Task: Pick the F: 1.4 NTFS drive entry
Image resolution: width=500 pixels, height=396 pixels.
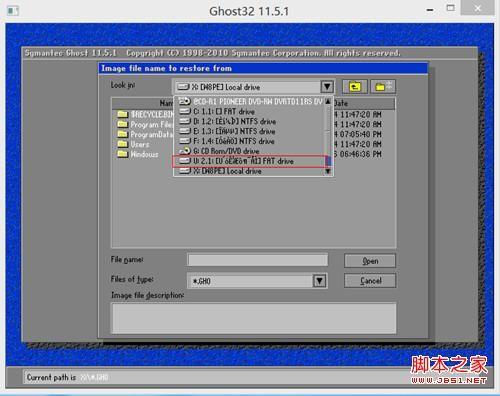Action: [x=249, y=141]
